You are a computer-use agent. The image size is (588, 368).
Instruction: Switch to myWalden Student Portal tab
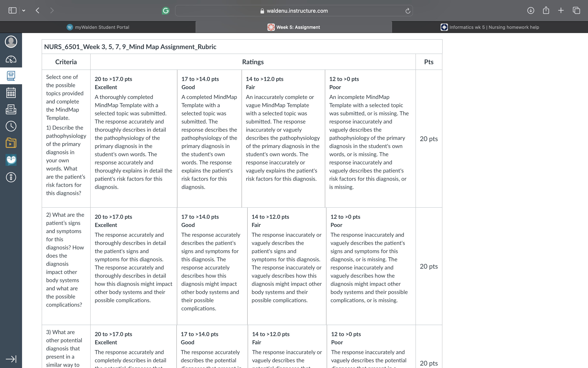coord(98,27)
